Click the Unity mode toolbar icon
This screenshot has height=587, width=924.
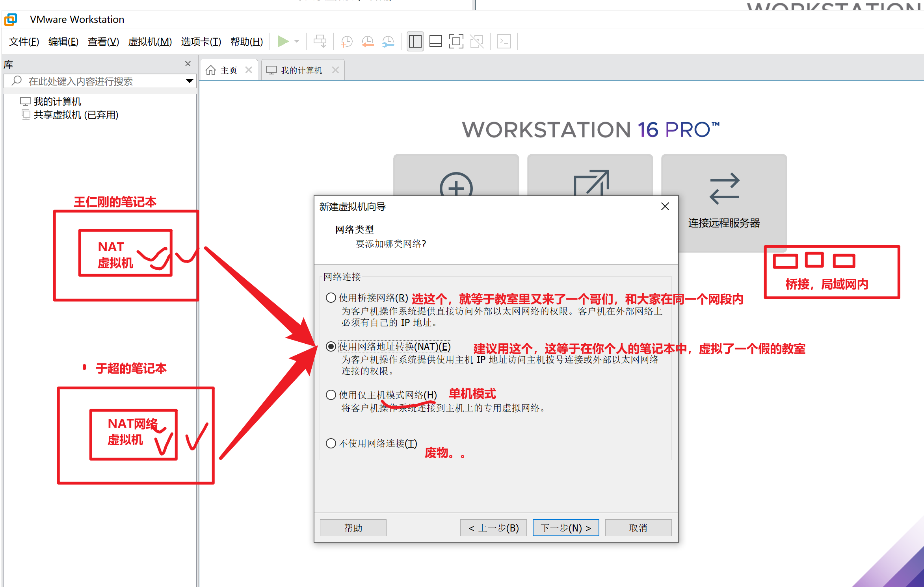(x=477, y=41)
